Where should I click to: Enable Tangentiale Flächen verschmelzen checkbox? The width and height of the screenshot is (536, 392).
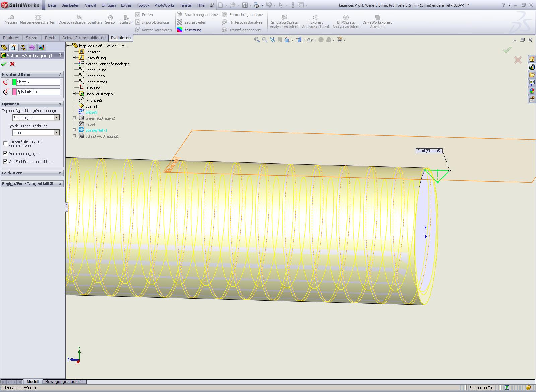point(5,143)
